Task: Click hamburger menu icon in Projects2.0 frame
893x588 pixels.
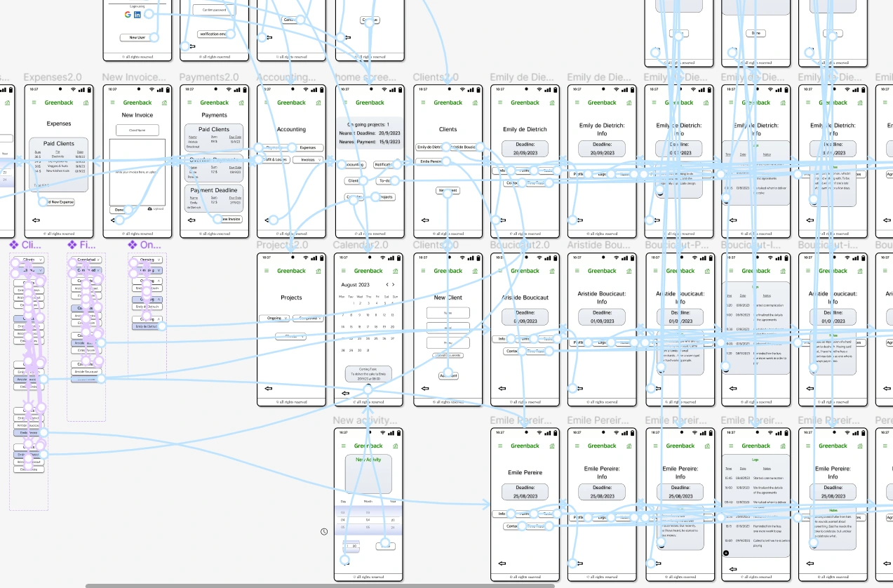Action: [266, 271]
